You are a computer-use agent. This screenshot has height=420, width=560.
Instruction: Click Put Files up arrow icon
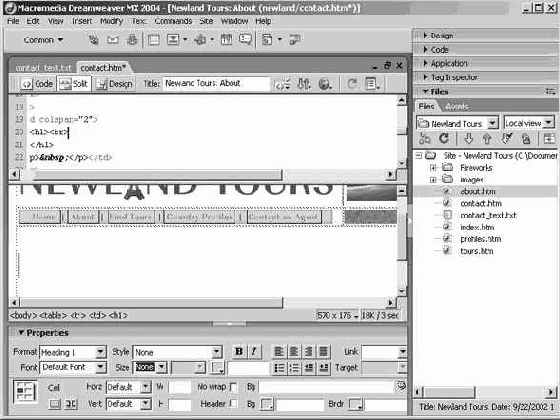point(487,139)
